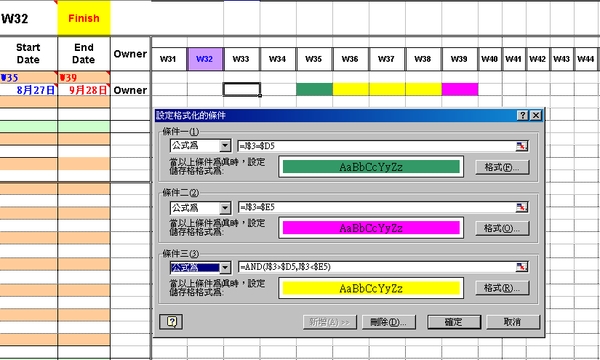Screen dimensions: 600x360
Task: Select the W36 header cell
Action: (351, 59)
